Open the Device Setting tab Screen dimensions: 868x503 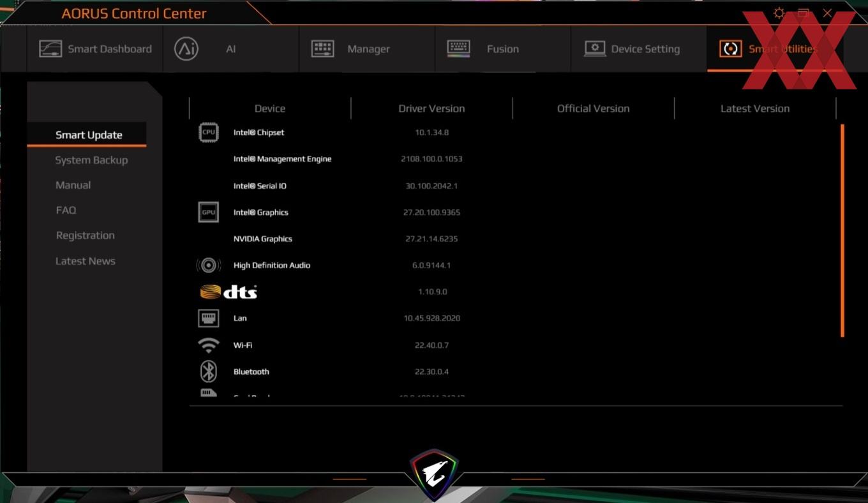[x=639, y=49]
